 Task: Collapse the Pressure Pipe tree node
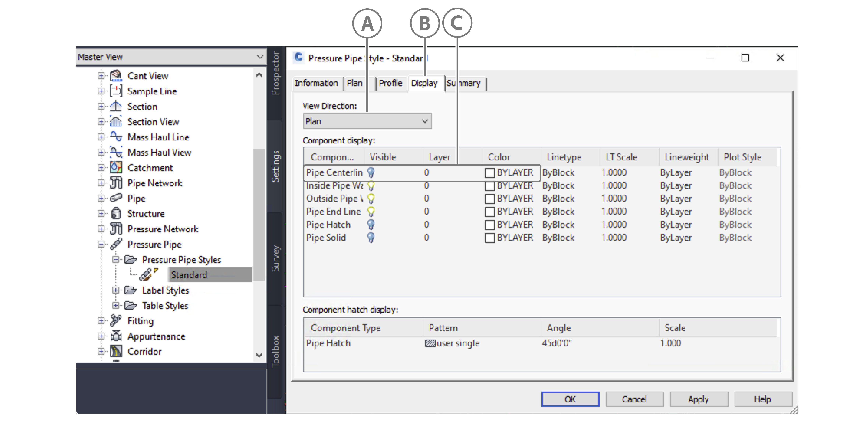pyautogui.click(x=101, y=244)
